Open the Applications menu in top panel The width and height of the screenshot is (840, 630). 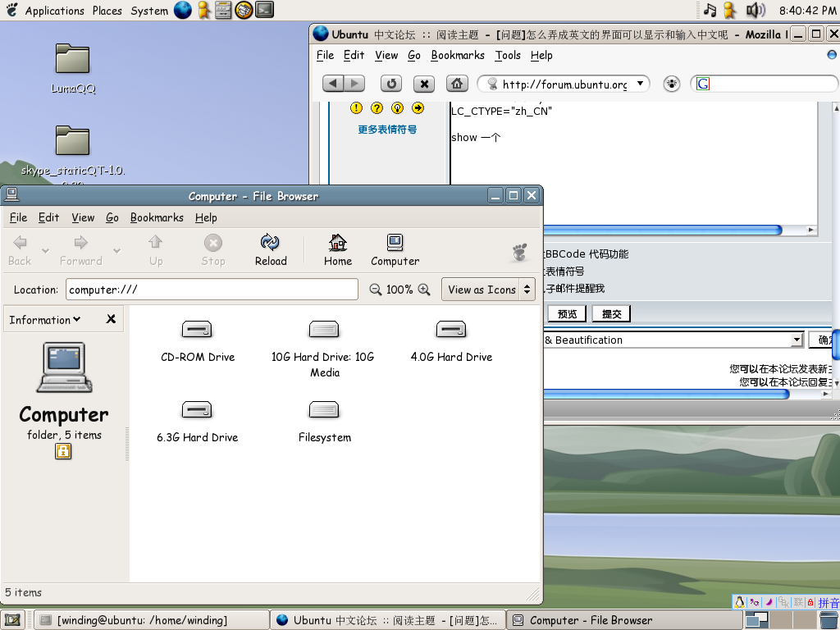pos(54,10)
